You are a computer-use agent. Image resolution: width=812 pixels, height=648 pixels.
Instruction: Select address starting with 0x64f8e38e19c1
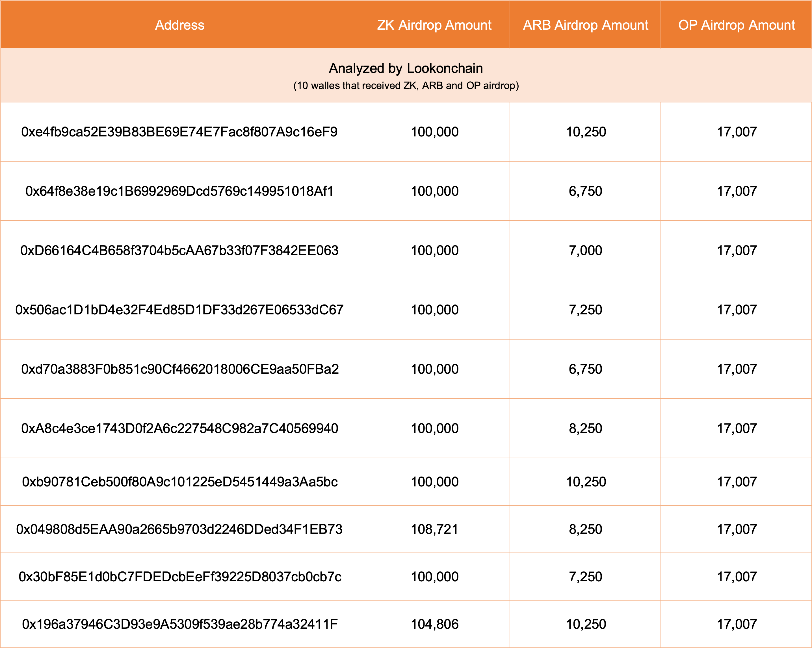[x=179, y=191]
